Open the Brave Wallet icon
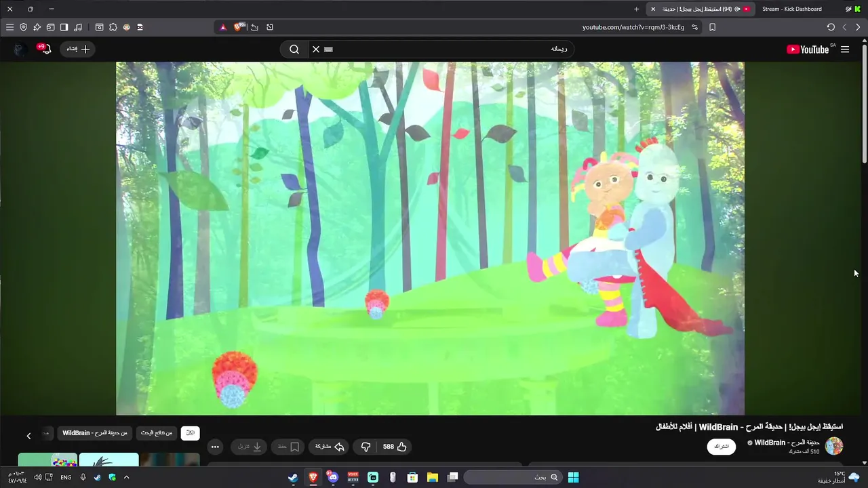The height and width of the screenshot is (488, 868). pos(50,27)
